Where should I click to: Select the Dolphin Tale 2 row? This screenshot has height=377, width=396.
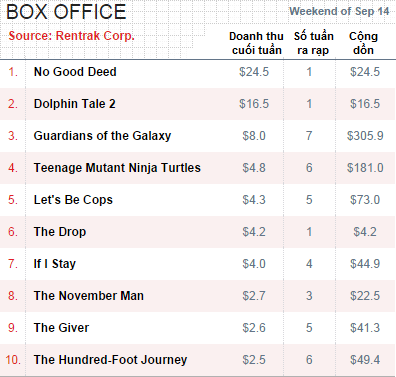pyautogui.click(x=198, y=104)
